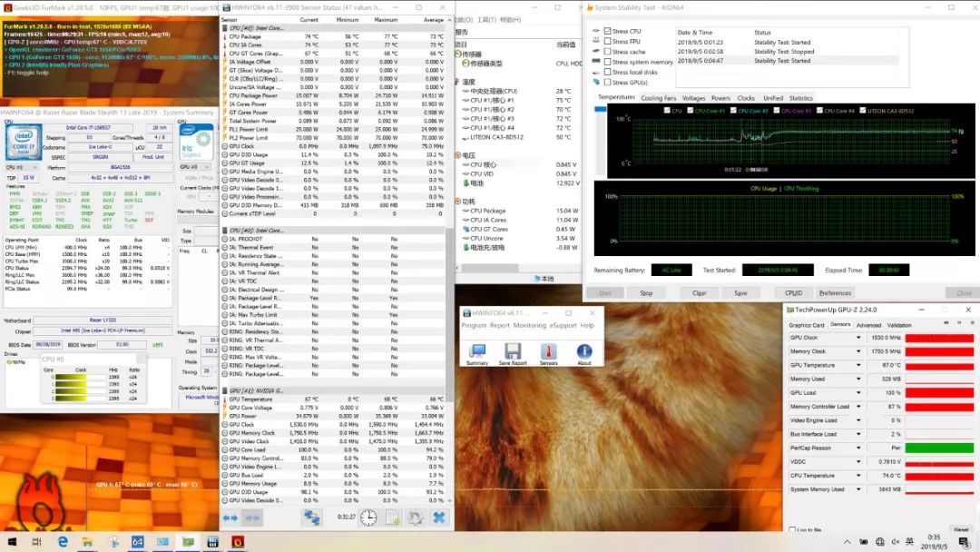Switch to the Cooling Fans tab
Screen dimensions: 980x552
click(658, 98)
